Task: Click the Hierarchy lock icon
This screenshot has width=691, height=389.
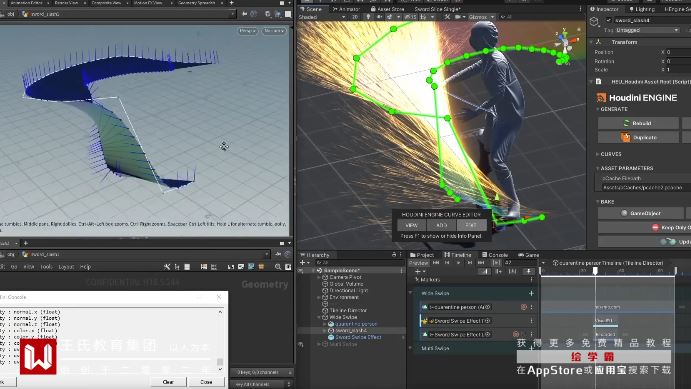Action: pos(394,255)
